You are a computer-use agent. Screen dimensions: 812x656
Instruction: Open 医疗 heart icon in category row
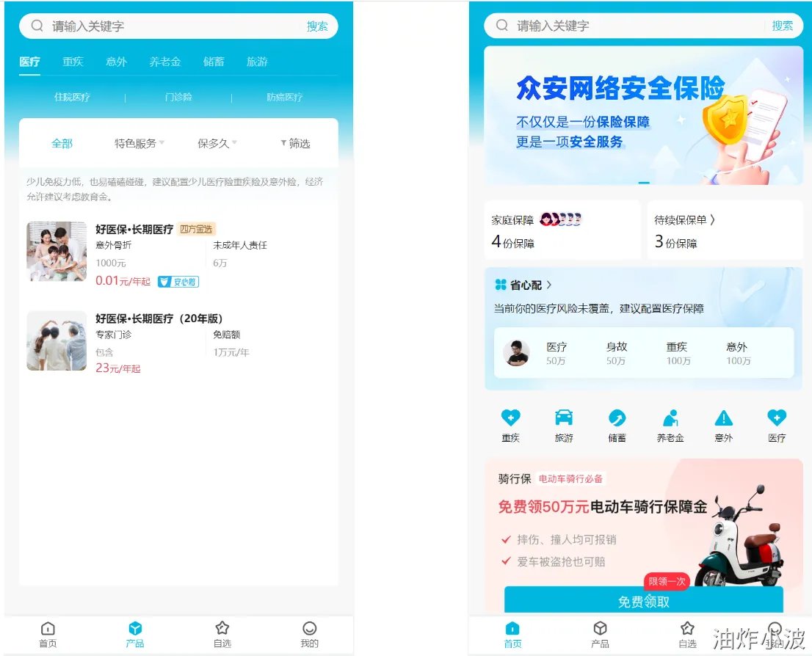pyautogui.click(x=777, y=418)
